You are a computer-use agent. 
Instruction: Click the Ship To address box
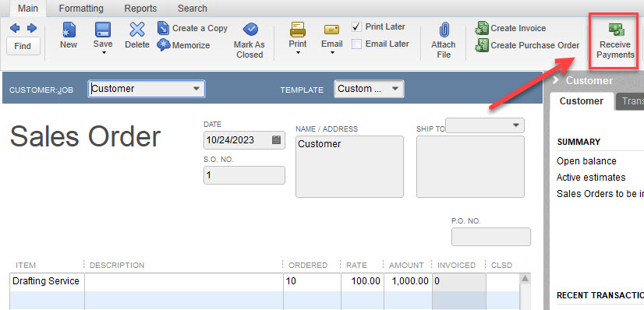[x=470, y=167]
